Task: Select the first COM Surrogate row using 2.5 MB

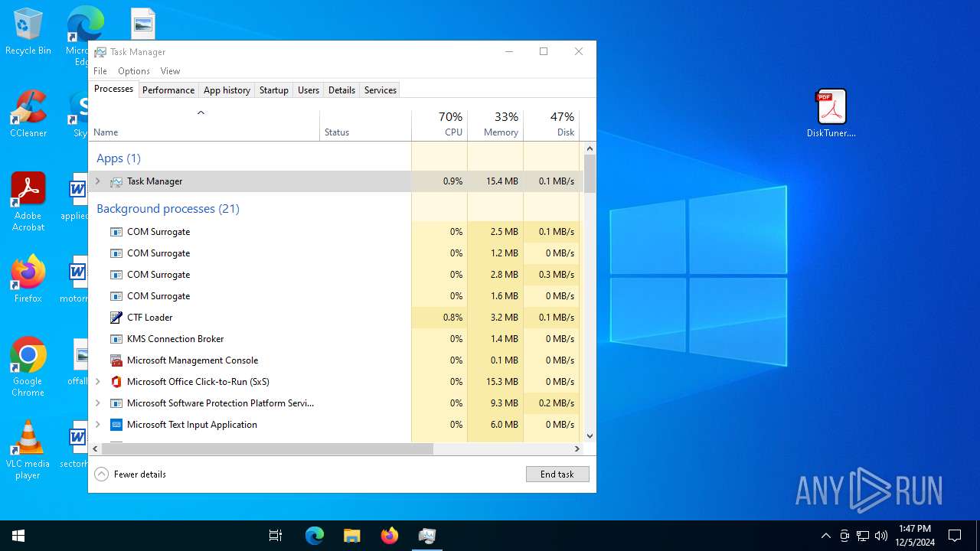Action: 336,232
